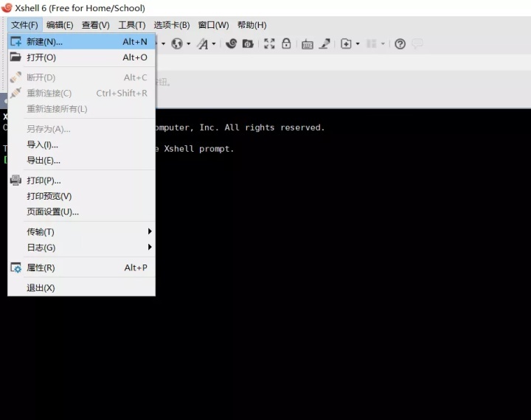Expand the dropdown arrow left of globe icon
The height and width of the screenshot is (420, 531).
tap(163, 43)
